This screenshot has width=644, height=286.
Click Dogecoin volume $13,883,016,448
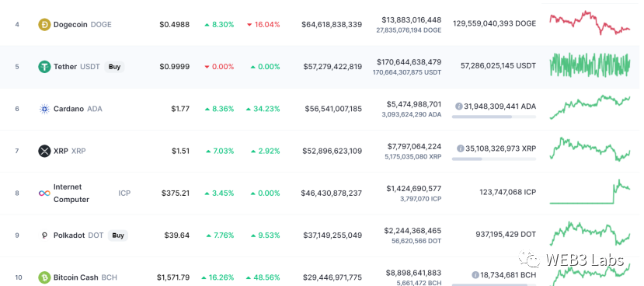412,19
